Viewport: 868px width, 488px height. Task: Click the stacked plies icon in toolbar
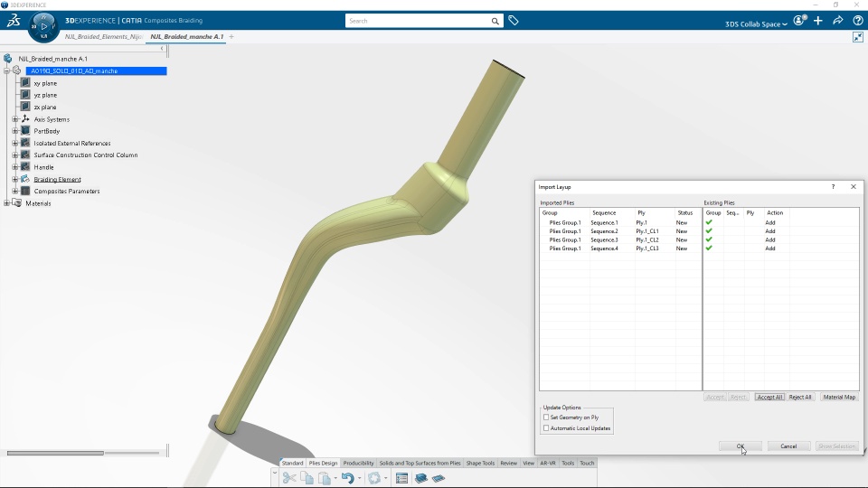(x=421, y=478)
